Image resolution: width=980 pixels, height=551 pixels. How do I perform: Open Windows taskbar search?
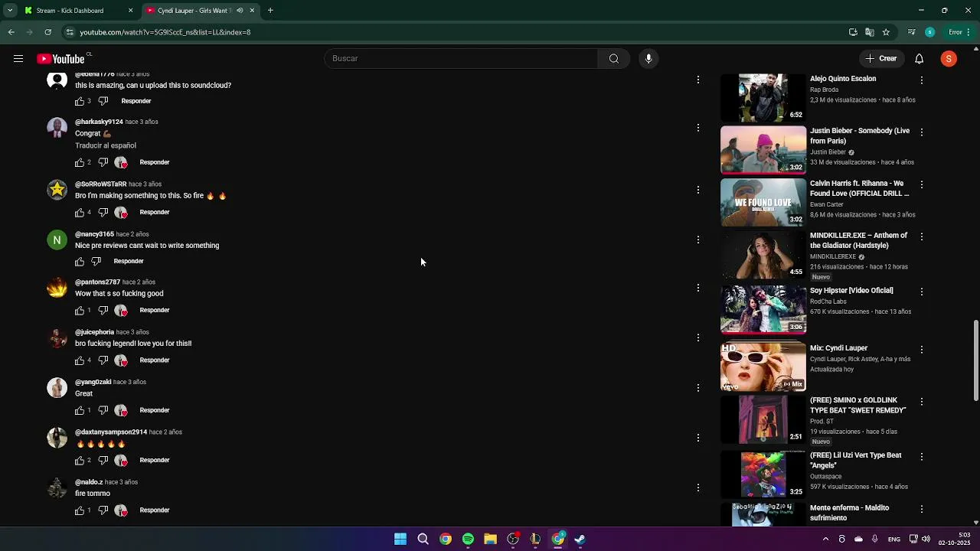423,540
